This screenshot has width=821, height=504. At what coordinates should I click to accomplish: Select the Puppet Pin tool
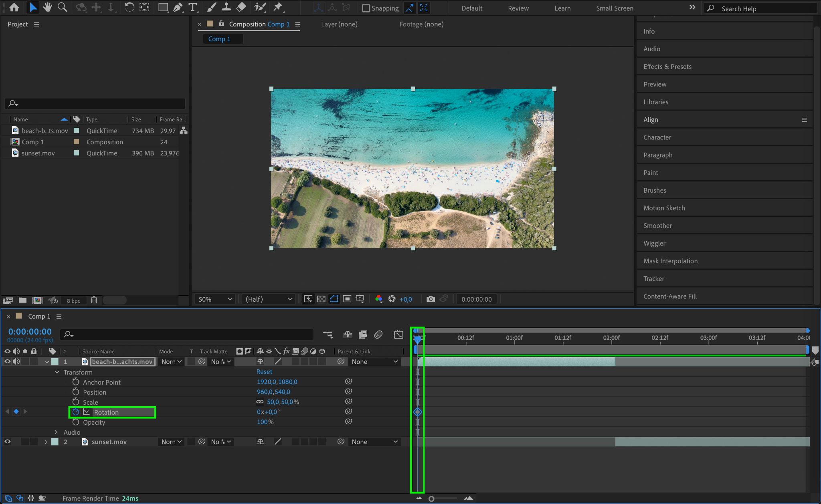(277, 7)
